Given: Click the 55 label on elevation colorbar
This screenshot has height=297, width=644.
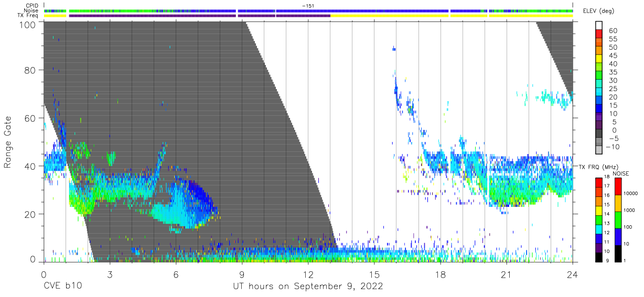Looking at the screenshot, I should 613,39.
